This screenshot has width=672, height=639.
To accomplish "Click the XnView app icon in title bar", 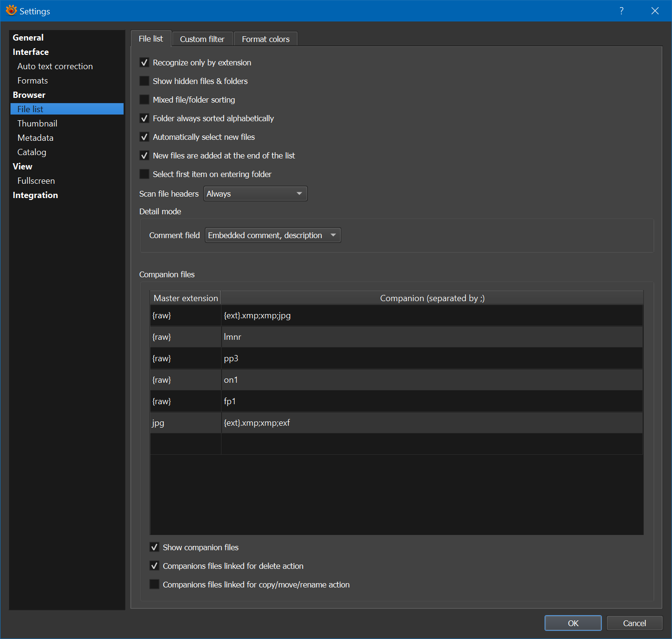I will coord(11,10).
